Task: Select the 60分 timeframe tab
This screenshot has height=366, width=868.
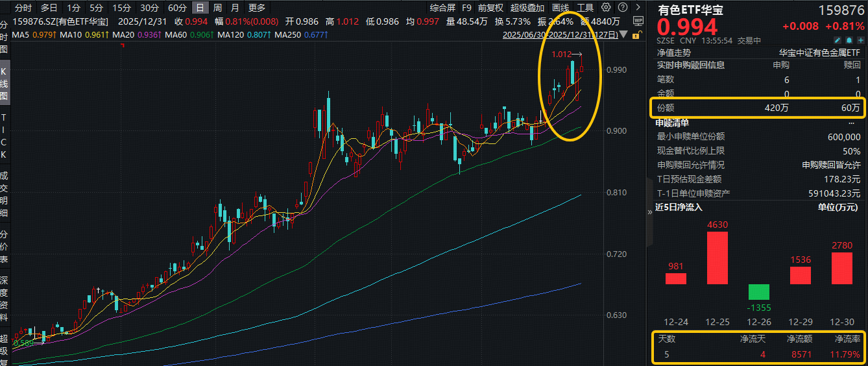Action: coord(177,8)
